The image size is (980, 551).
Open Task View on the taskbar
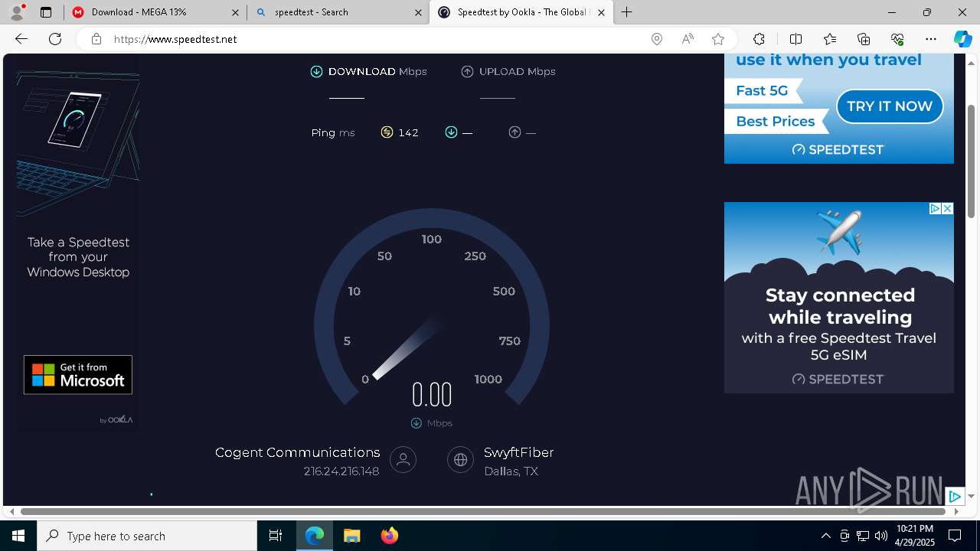tap(276, 536)
